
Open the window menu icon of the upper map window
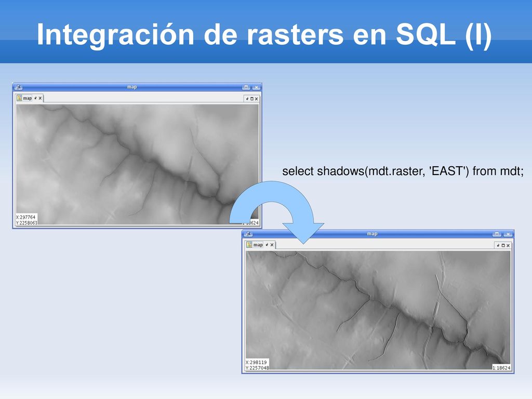[x=18, y=87]
